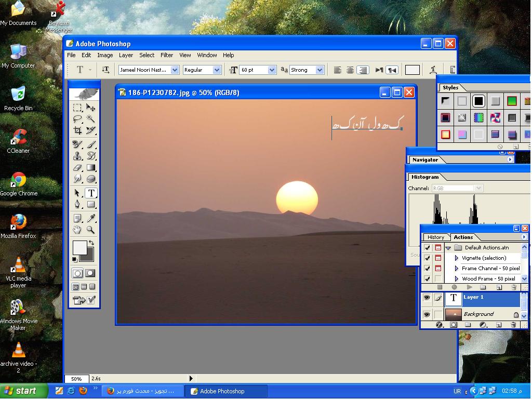Uncheck the Vignette (selection) action
The image size is (532, 399).
click(x=427, y=258)
